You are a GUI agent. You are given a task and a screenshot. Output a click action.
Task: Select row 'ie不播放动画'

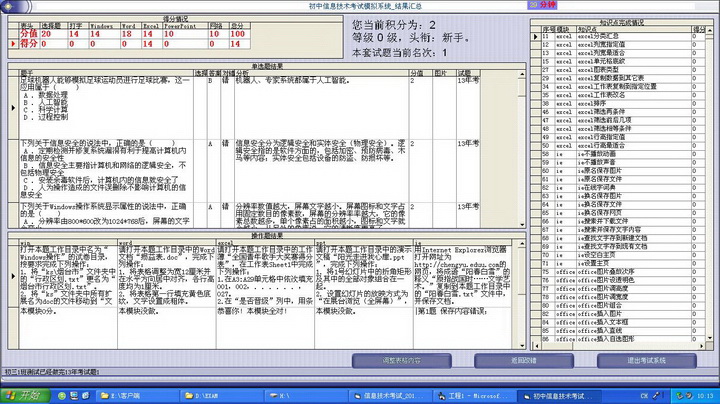pyautogui.click(x=618, y=154)
